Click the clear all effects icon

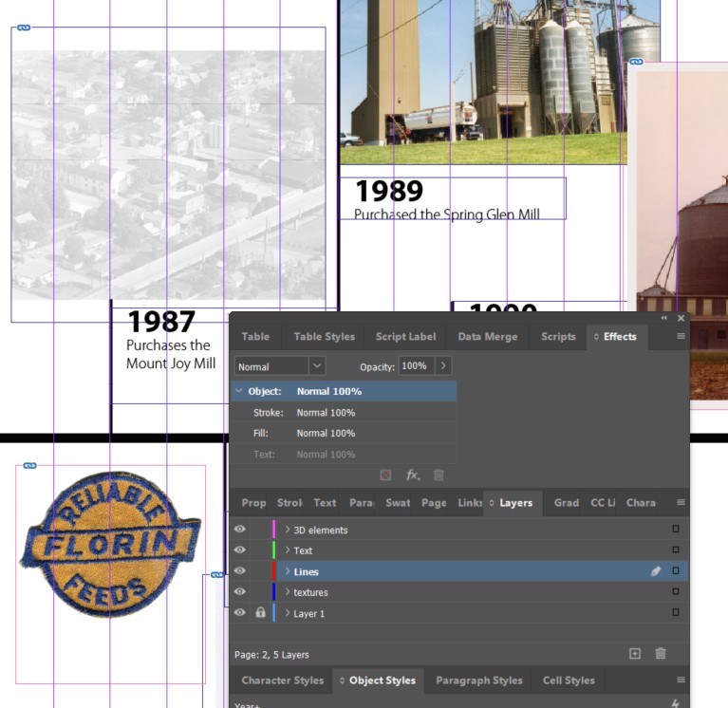point(385,475)
